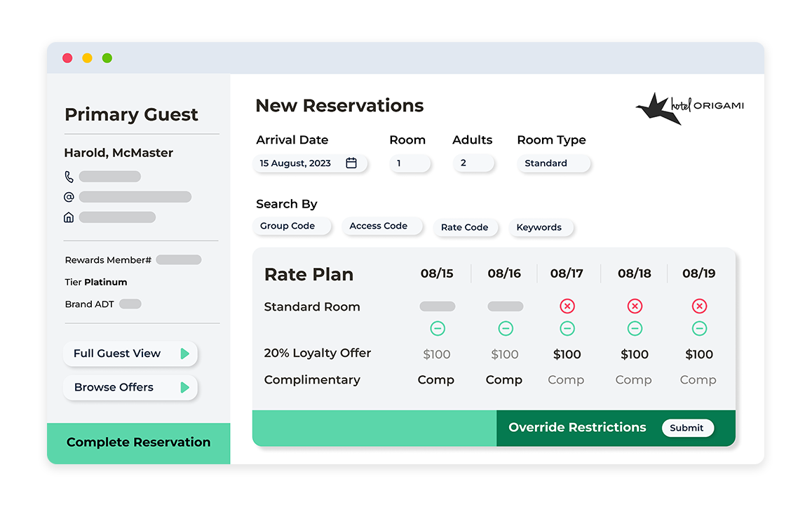Viewport: 812px width, 507px height.
Task: Click Complete Reservation
Action: pos(138,442)
